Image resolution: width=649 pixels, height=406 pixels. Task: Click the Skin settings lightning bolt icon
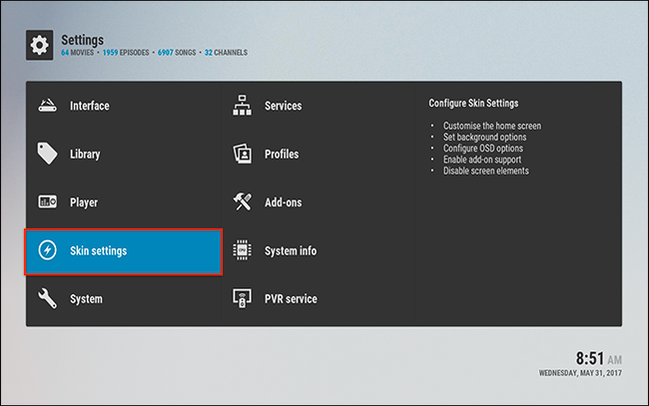[x=48, y=250]
